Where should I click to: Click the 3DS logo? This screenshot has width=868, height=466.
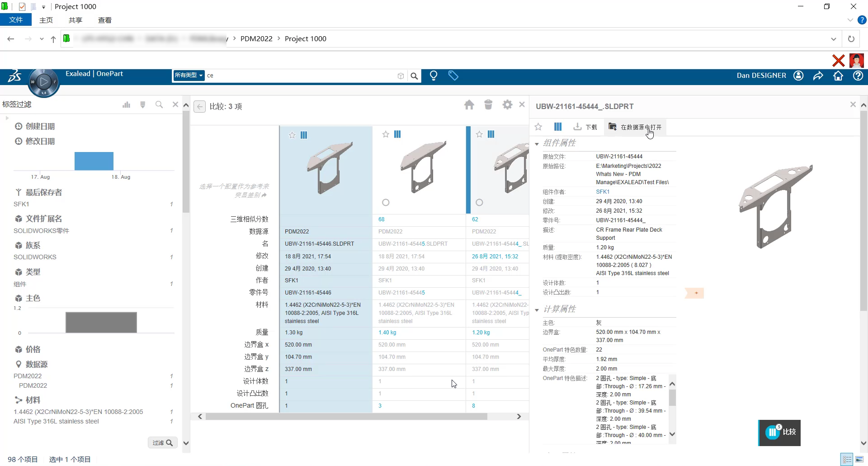(x=14, y=76)
